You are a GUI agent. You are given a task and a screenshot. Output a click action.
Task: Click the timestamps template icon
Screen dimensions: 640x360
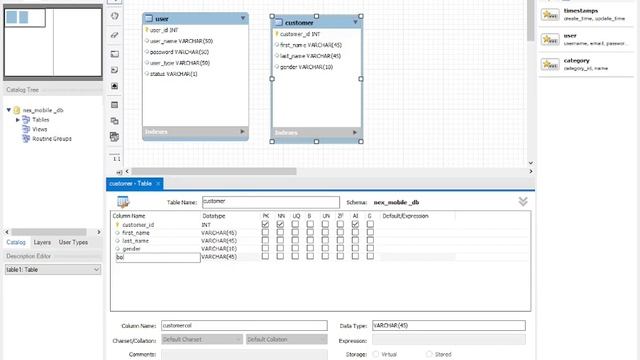[x=550, y=15]
